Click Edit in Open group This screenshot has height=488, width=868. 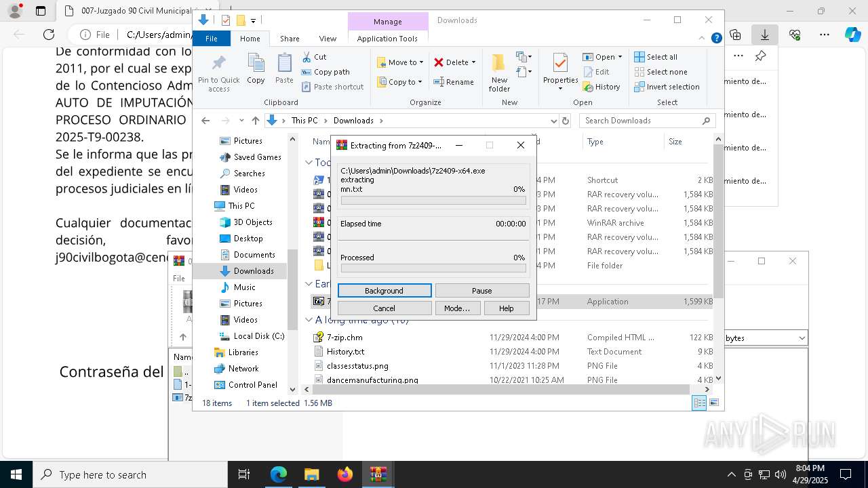pos(595,72)
